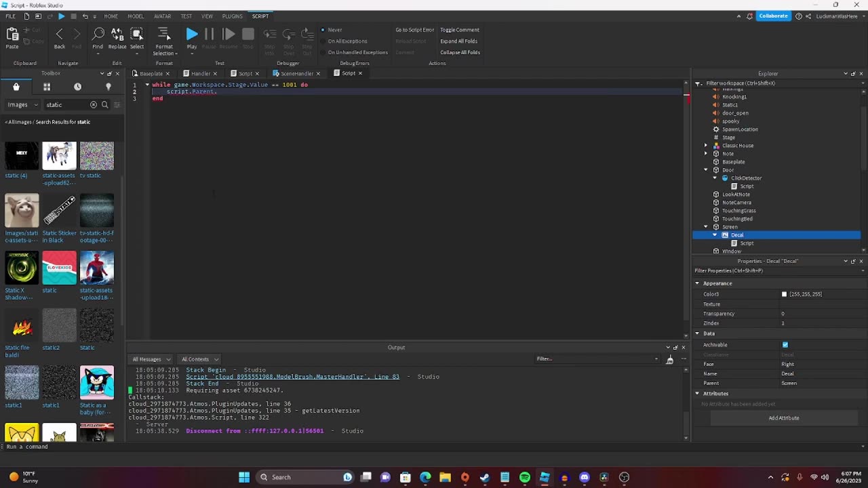Switch to the PLUGINS ribbon tab
This screenshot has width=868, height=488.
pos(233,16)
